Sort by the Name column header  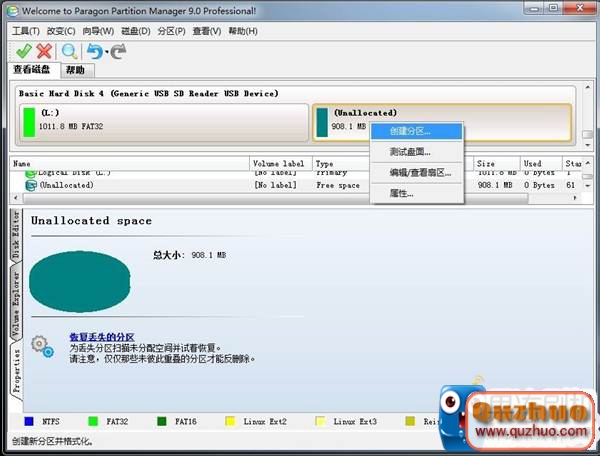(130, 163)
